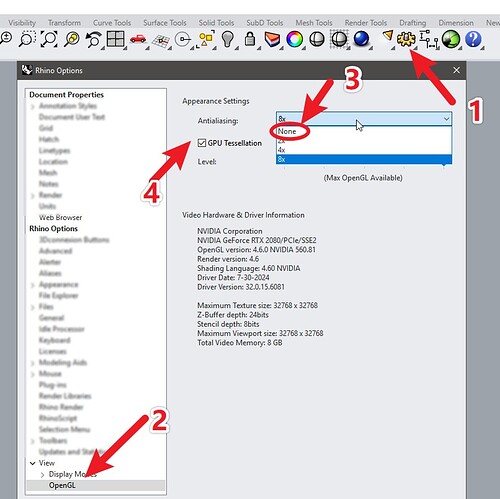Expand the Display Modes tree node
The image size is (500, 499).
click(42, 475)
